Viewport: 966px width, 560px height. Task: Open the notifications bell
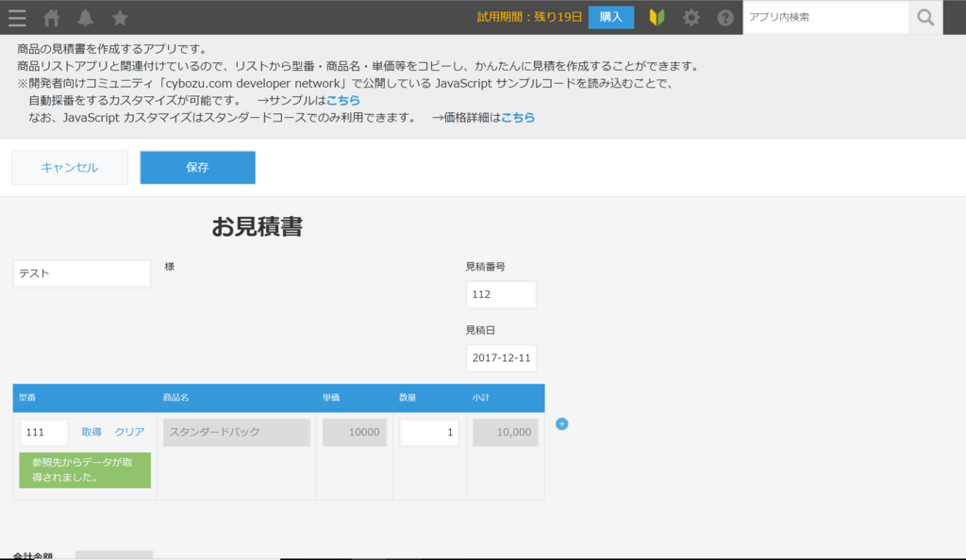85,17
